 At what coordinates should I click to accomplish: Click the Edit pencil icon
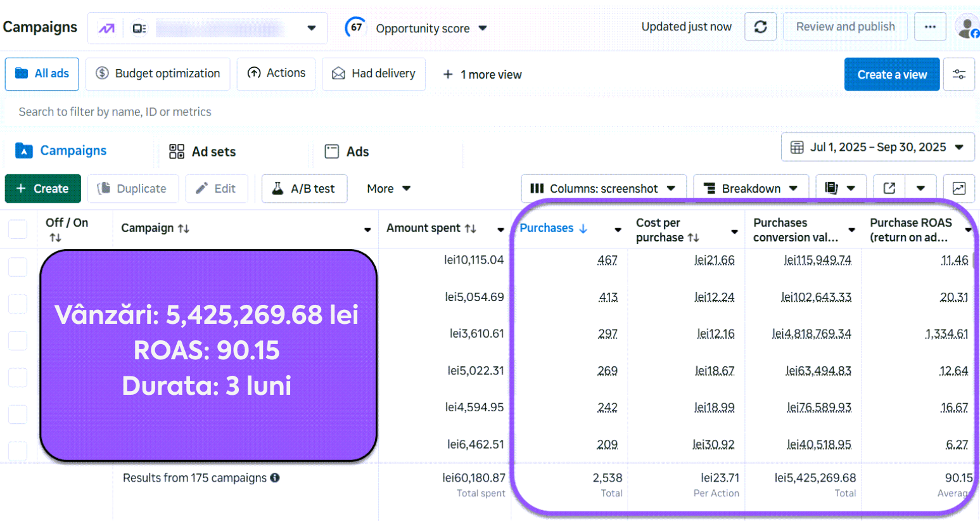[x=217, y=188]
